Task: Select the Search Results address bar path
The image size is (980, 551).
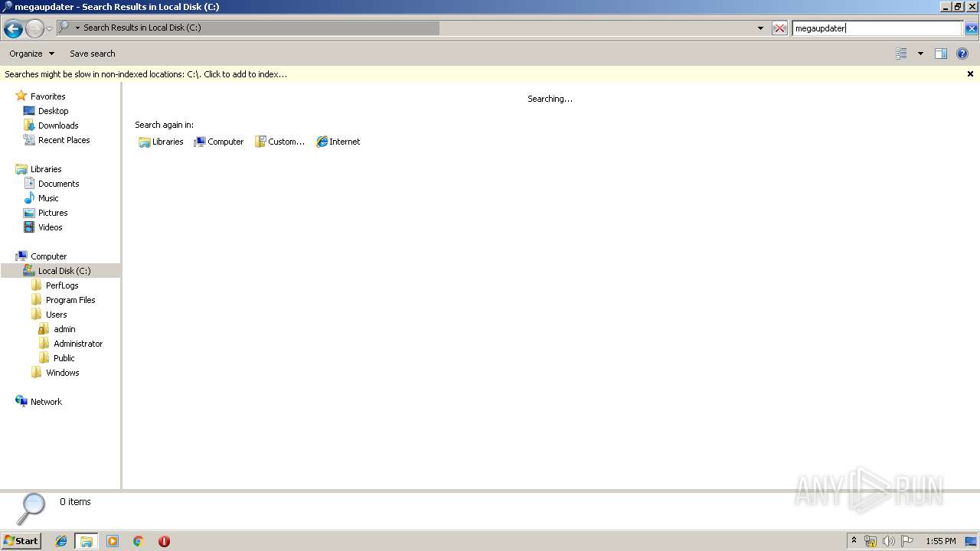Action: pyautogui.click(x=142, y=28)
